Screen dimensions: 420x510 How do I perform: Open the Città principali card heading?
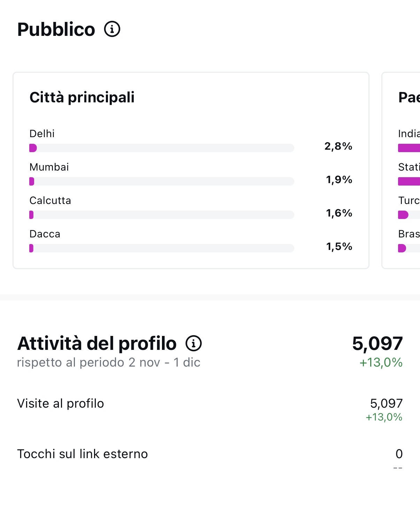click(x=82, y=97)
